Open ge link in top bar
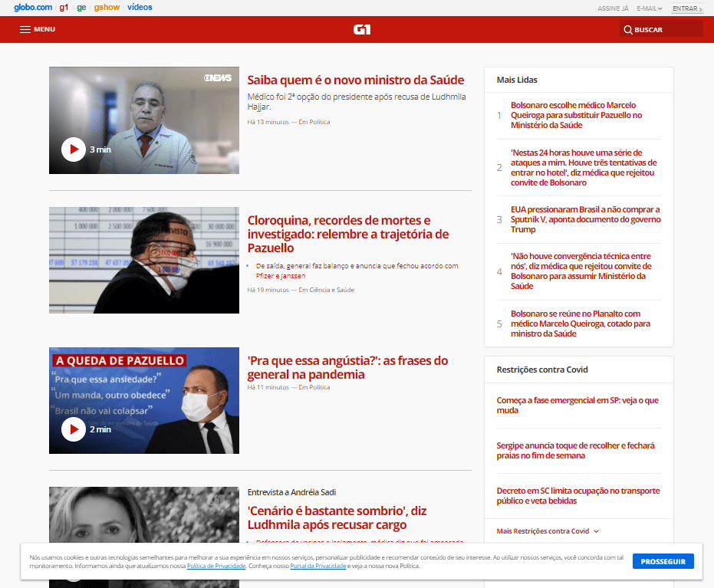 click(81, 7)
